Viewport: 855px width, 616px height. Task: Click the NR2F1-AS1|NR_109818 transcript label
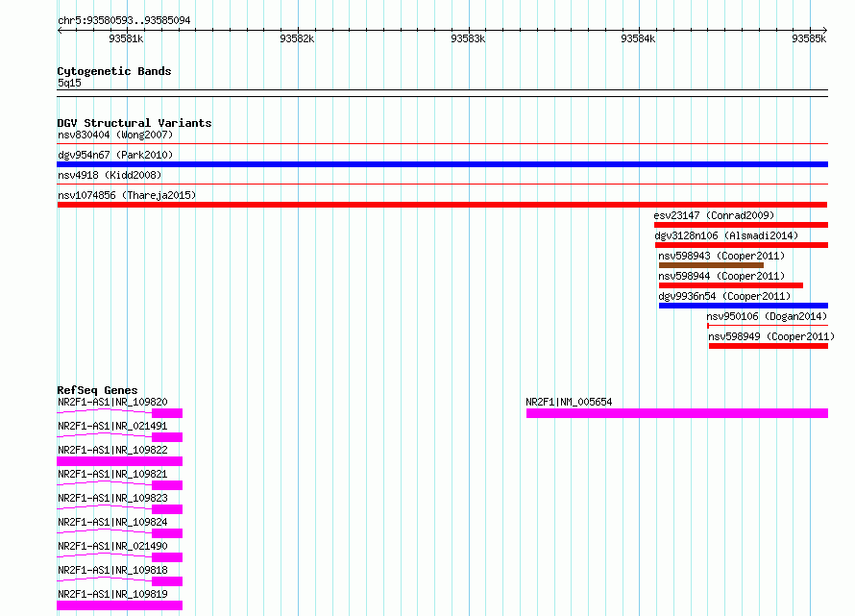pyautogui.click(x=112, y=570)
